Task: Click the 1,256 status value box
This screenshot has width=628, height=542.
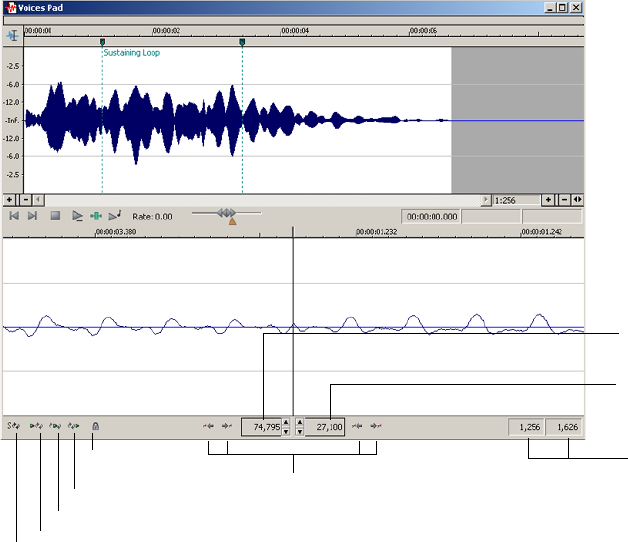Action: [x=526, y=427]
